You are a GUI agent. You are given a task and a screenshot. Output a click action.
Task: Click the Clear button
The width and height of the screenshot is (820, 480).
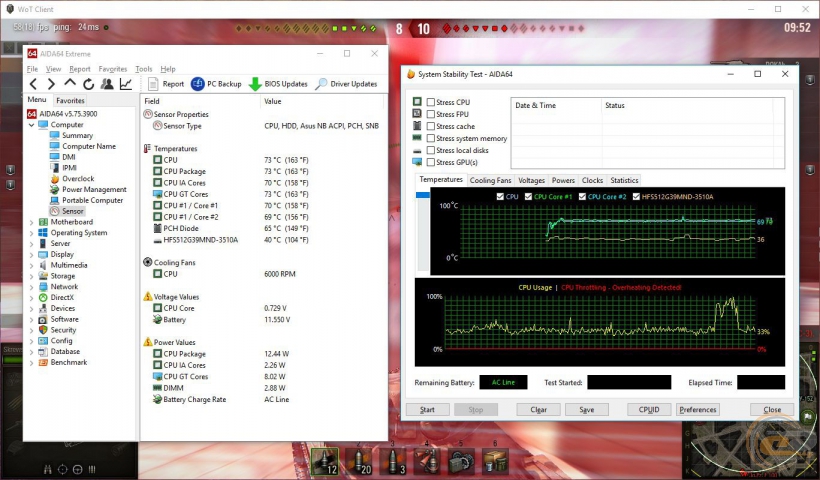[539, 409]
